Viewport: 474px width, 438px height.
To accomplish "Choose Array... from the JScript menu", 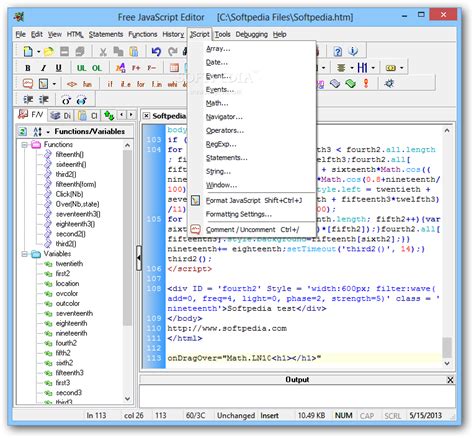I will pyautogui.click(x=218, y=49).
